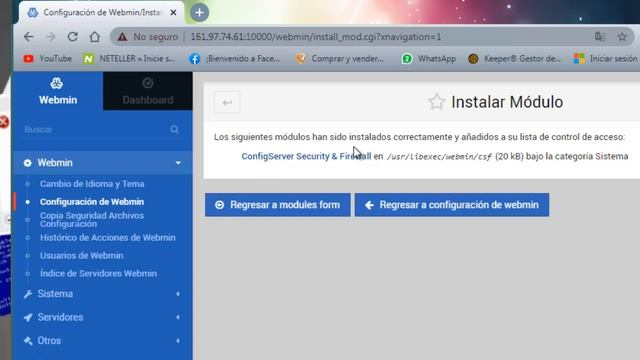Go to the browser home page
Viewport: 640px width, 360px height.
coord(95,37)
